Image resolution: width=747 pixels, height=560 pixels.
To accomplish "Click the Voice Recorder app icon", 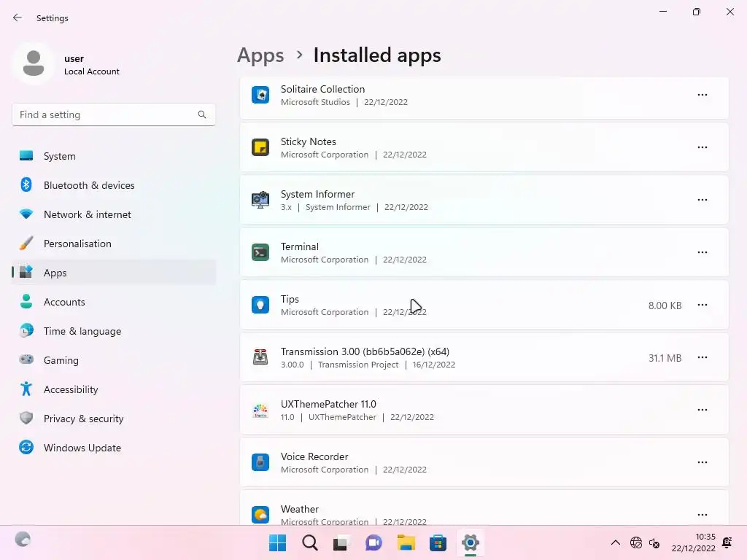I will point(260,462).
